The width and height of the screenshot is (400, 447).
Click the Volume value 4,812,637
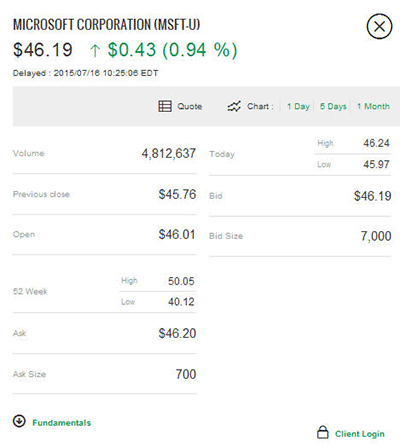169,154
